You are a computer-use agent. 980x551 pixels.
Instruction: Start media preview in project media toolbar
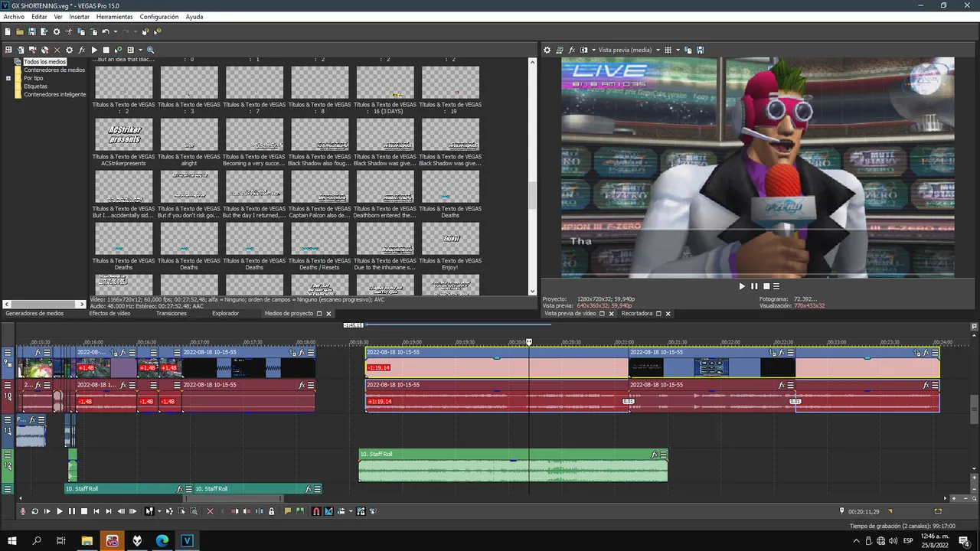point(94,50)
